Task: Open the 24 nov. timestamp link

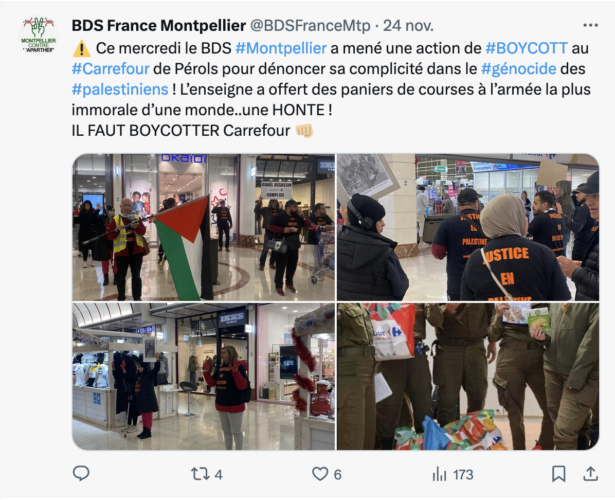Action: click(x=408, y=26)
